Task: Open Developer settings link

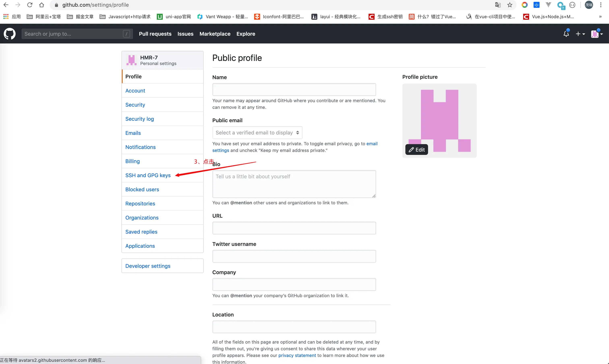Action: click(148, 266)
